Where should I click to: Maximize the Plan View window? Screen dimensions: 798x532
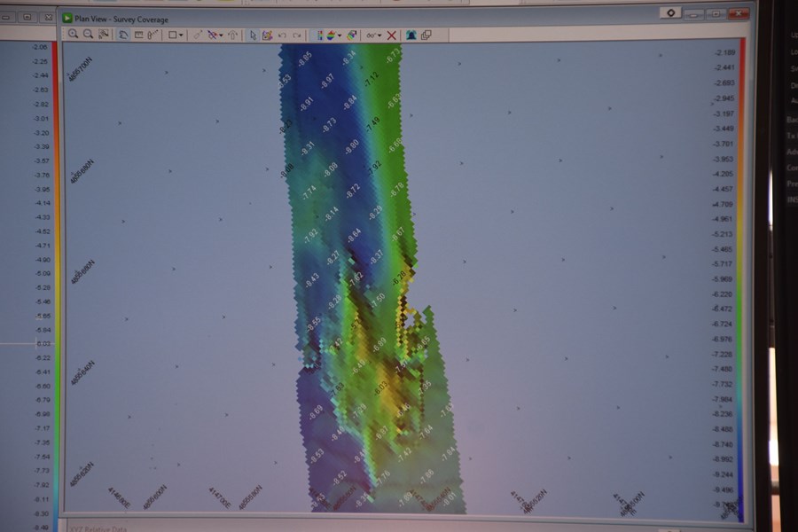[x=714, y=13]
